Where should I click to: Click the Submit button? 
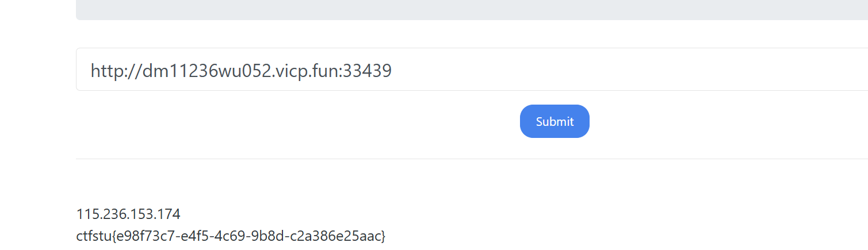point(555,121)
